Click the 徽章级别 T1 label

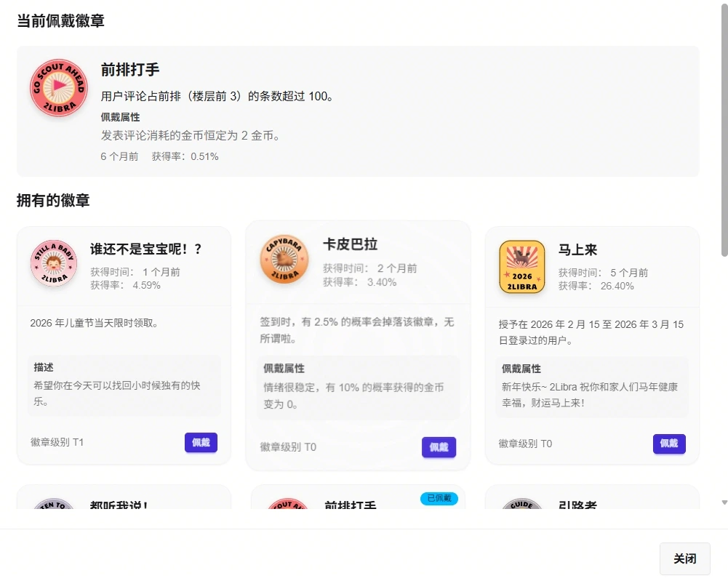click(x=57, y=442)
